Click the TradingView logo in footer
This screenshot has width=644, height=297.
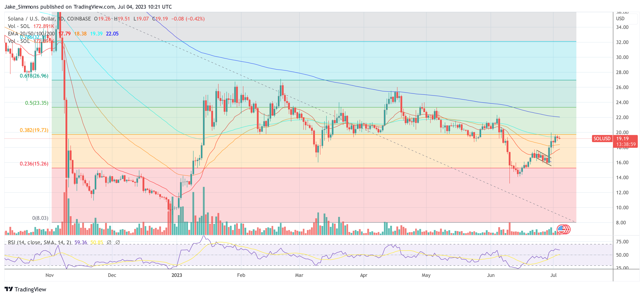coord(25,289)
